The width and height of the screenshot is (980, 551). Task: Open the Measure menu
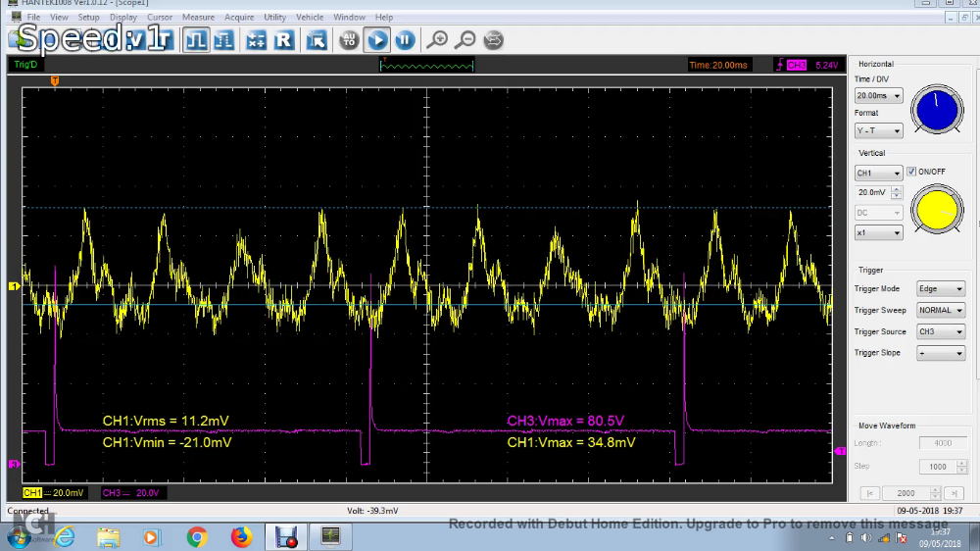[198, 17]
